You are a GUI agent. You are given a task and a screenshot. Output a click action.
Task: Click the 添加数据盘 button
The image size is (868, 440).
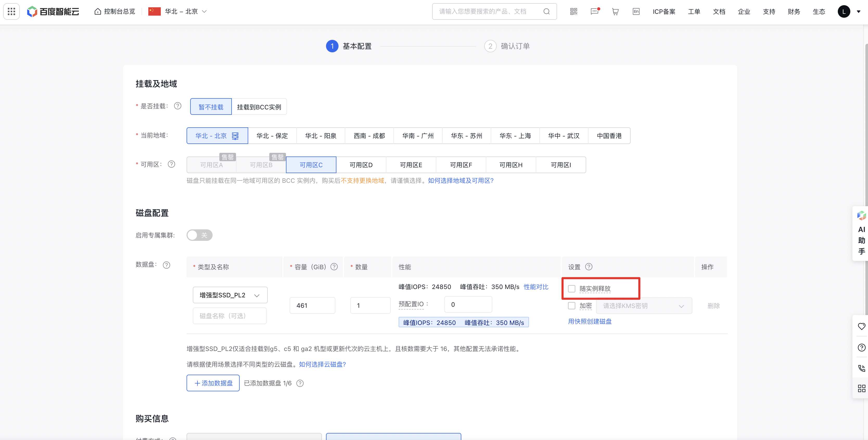coord(213,383)
